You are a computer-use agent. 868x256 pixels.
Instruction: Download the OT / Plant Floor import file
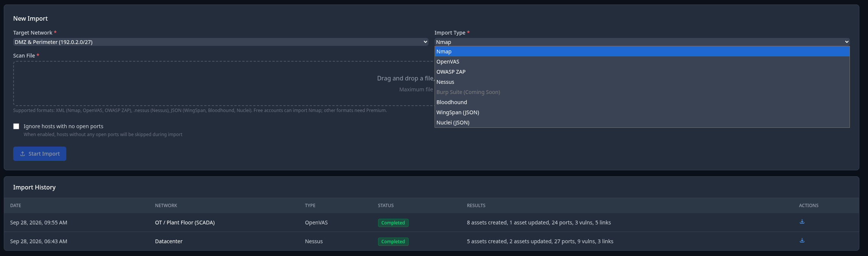pyautogui.click(x=802, y=222)
